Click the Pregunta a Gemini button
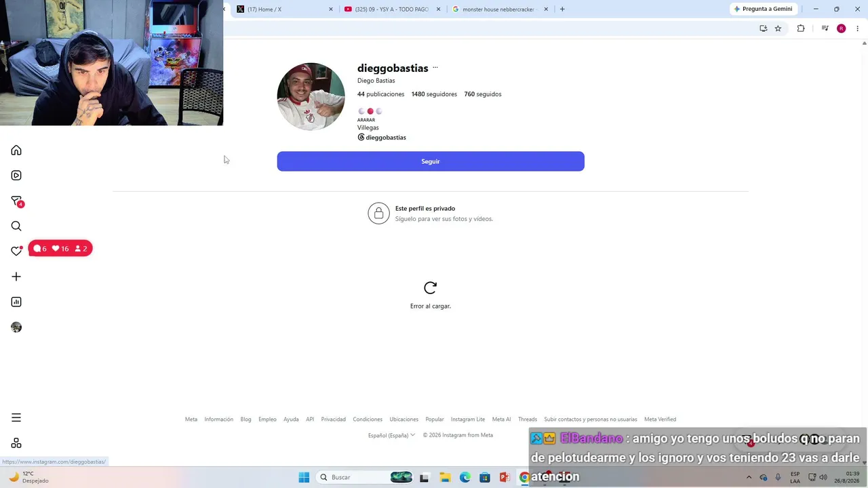This screenshot has width=868, height=488. pyautogui.click(x=763, y=9)
